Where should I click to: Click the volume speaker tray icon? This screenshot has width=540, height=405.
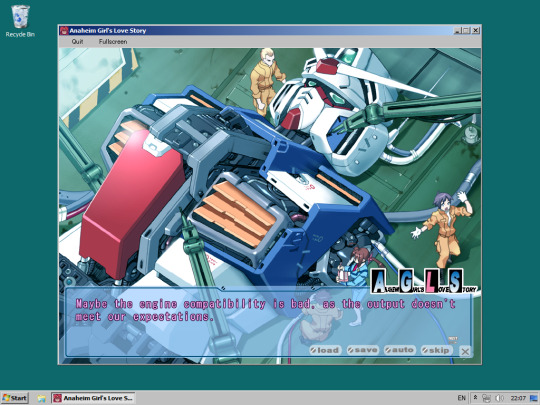pos(500,398)
